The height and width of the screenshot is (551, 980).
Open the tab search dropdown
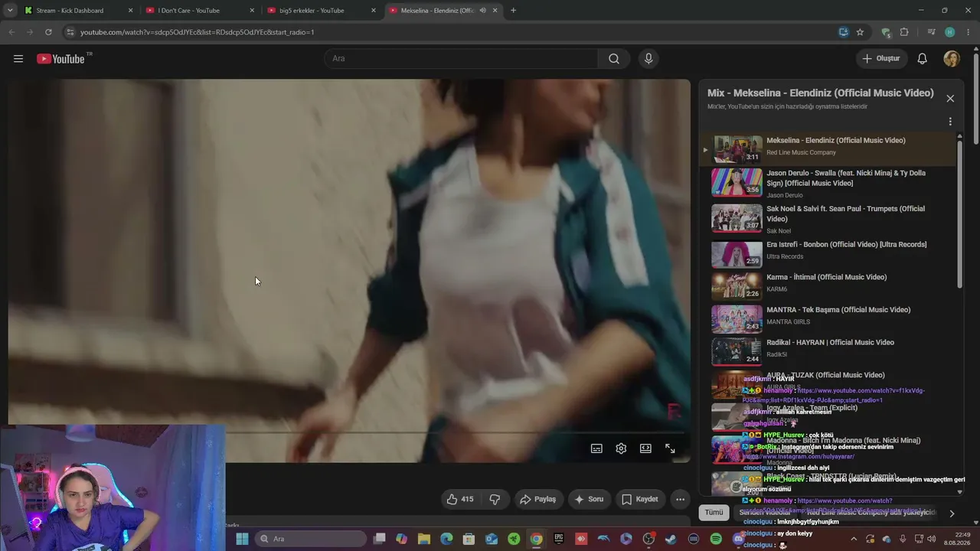[10, 11]
